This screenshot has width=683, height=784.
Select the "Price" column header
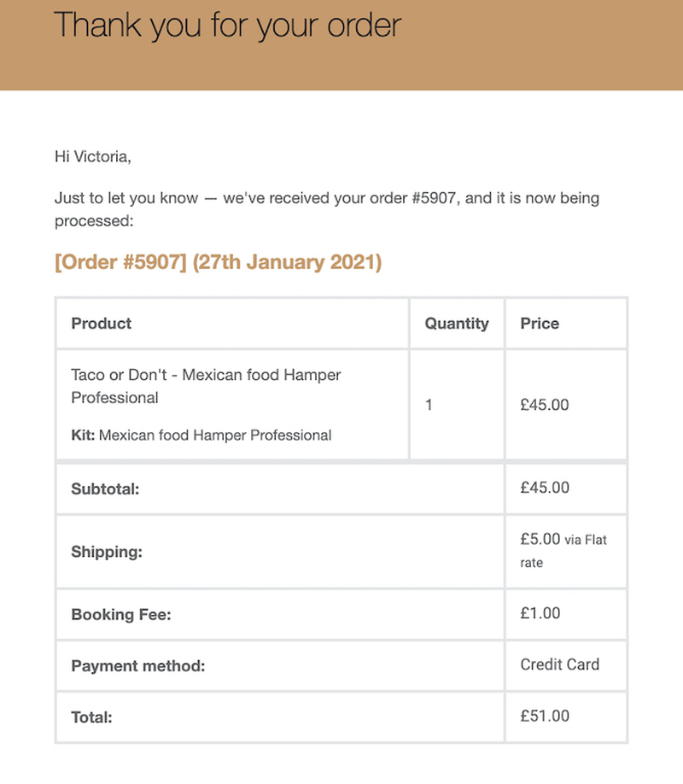(x=540, y=324)
